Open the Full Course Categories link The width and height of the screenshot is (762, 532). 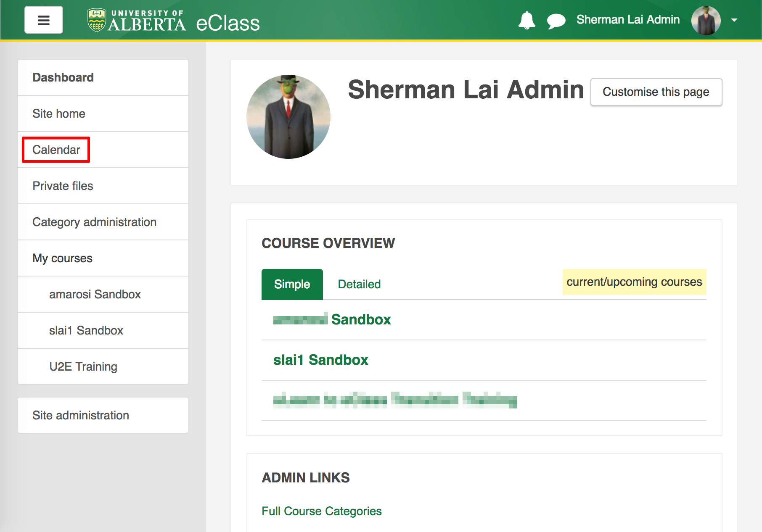321,511
